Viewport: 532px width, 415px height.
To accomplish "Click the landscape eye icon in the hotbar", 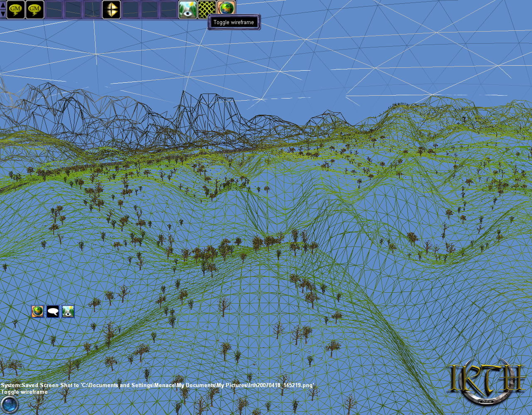I will pos(188,10).
